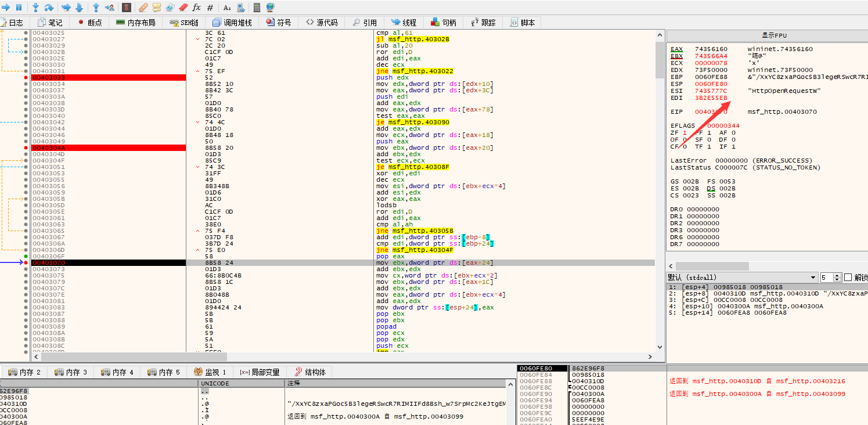Image resolution: width=868 pixels, height=425 pixels.
Task: Switch to the 内存 3 dump tab
Action: [71, 372]
